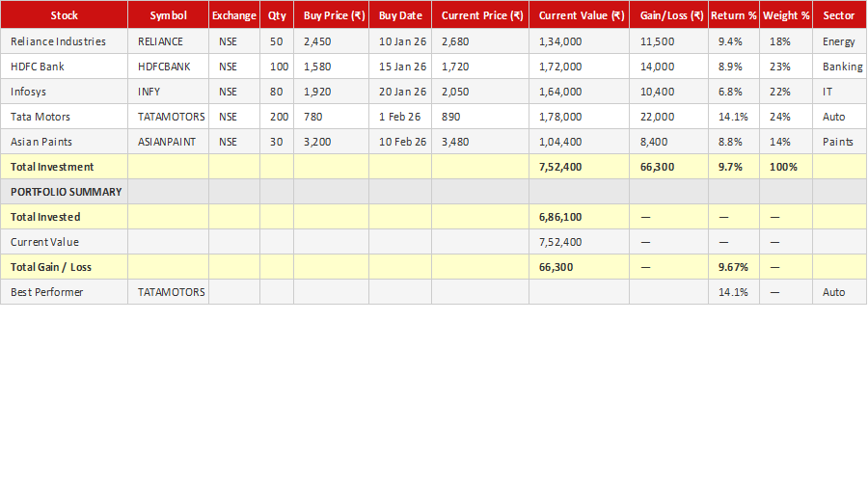This screenshot has width=868, height=482.
Task: Click the Tata Motors stock cell
Action: (65, 117)
